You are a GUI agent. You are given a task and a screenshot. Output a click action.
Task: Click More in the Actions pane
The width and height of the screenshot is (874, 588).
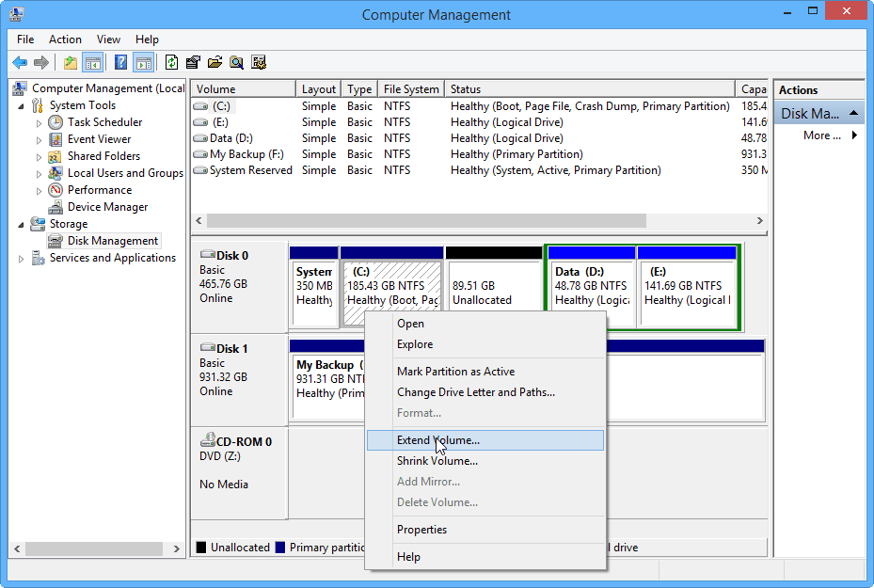tap(823, 135)
